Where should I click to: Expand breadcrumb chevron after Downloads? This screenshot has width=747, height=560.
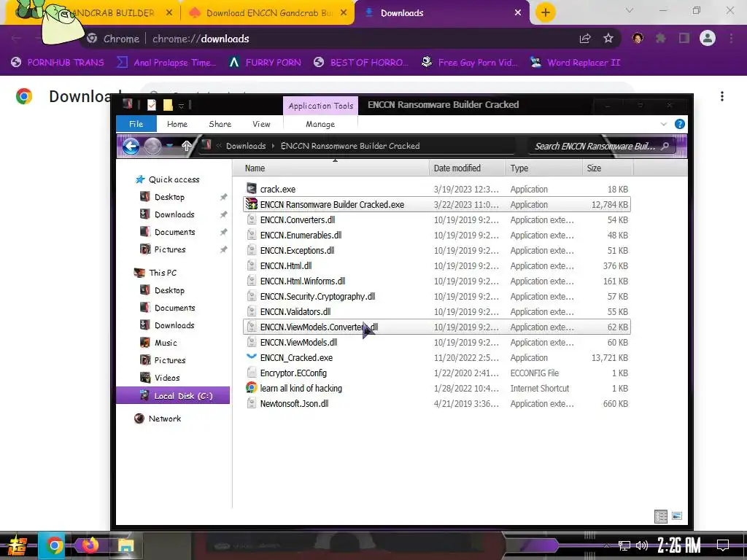coord(274,146)
